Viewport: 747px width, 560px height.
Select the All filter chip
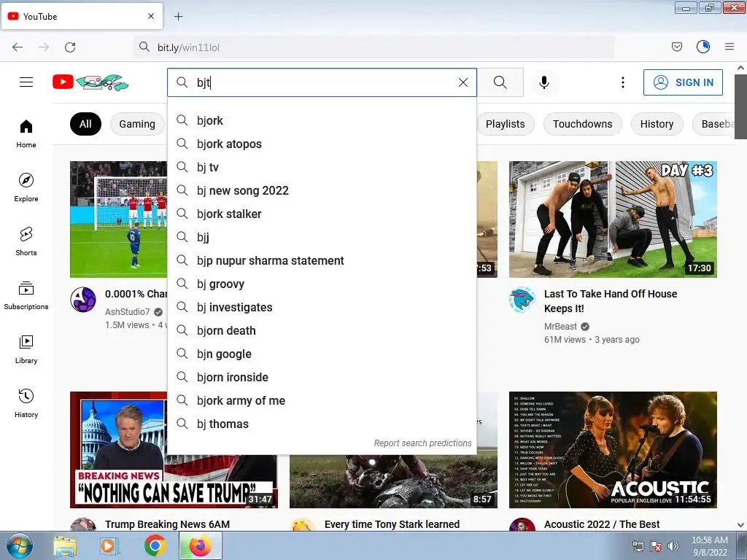pyautogui.click(x=86, y=124)
